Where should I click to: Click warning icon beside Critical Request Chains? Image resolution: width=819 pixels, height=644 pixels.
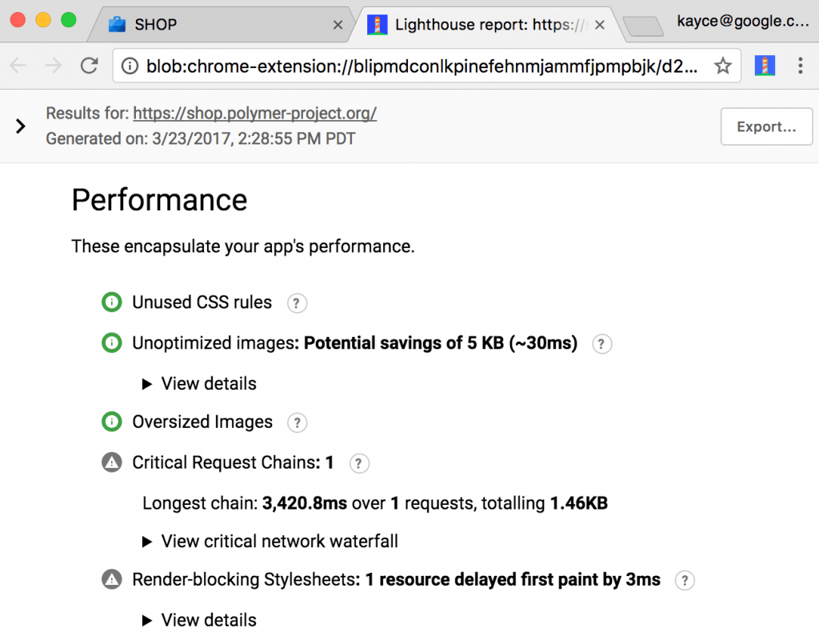click(x=112, y=462)
